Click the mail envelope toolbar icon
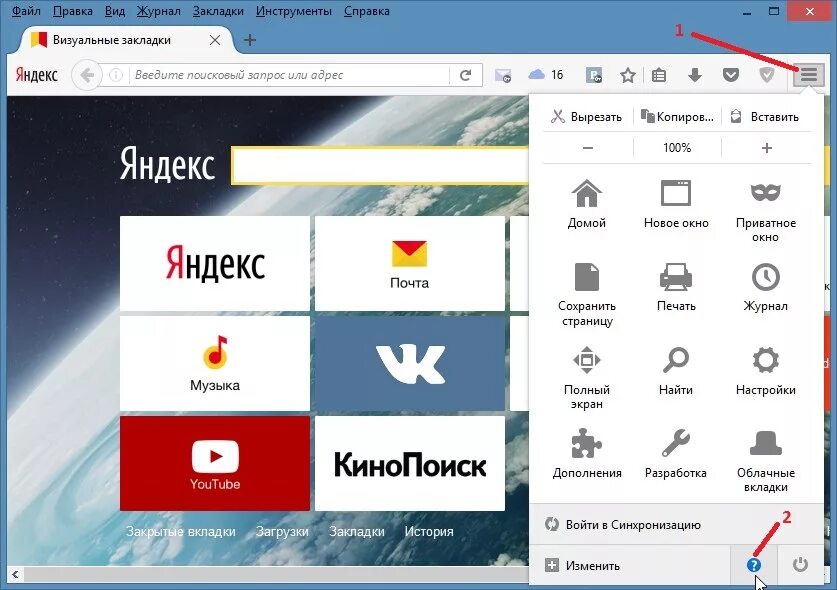Screen dimensions: 837x590 (503, 75)
